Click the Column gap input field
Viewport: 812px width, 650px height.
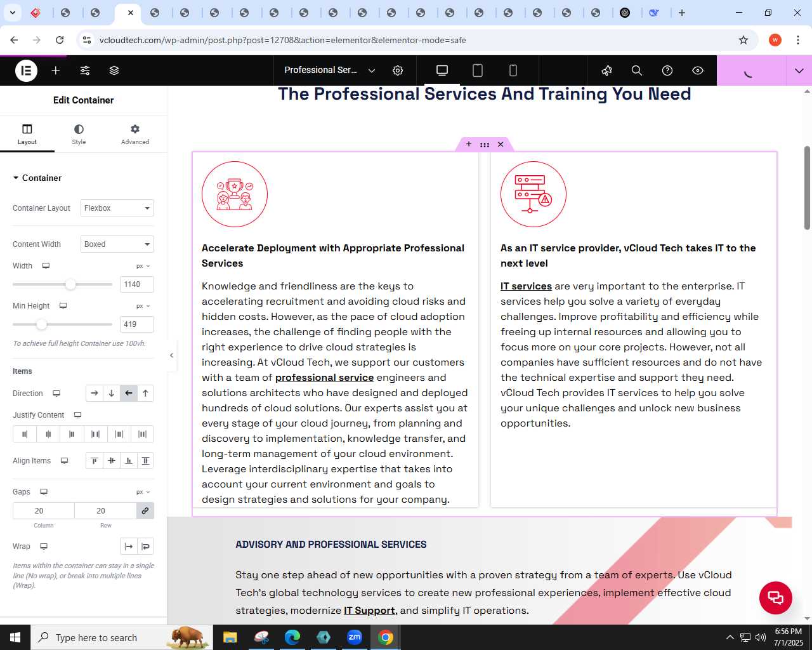(44, 511)
